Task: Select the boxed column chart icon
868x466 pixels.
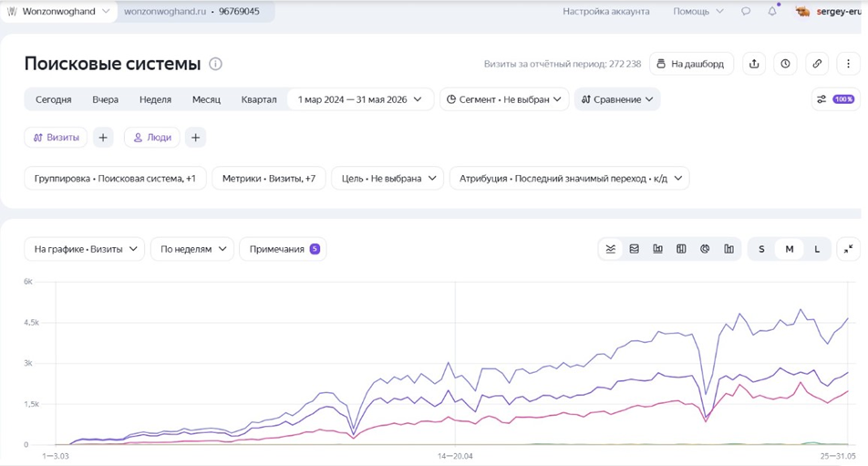Action: click(729, 249)
